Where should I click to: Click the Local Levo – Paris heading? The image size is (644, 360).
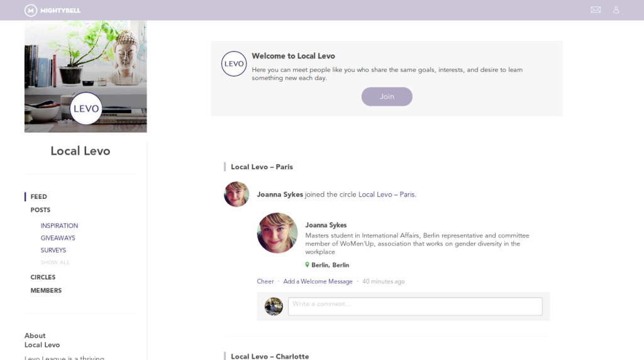point(262,167)
